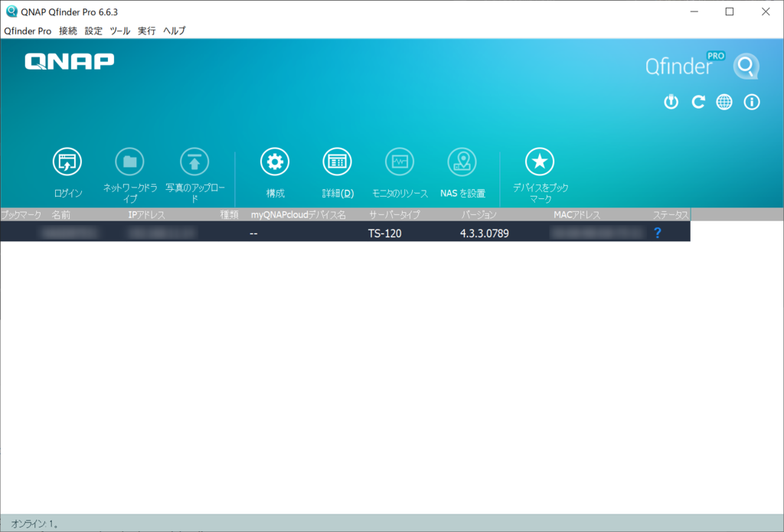Viewport: 784px width, 532px height.
Task: Open the 設定 menu
Action: pos(93,31)
